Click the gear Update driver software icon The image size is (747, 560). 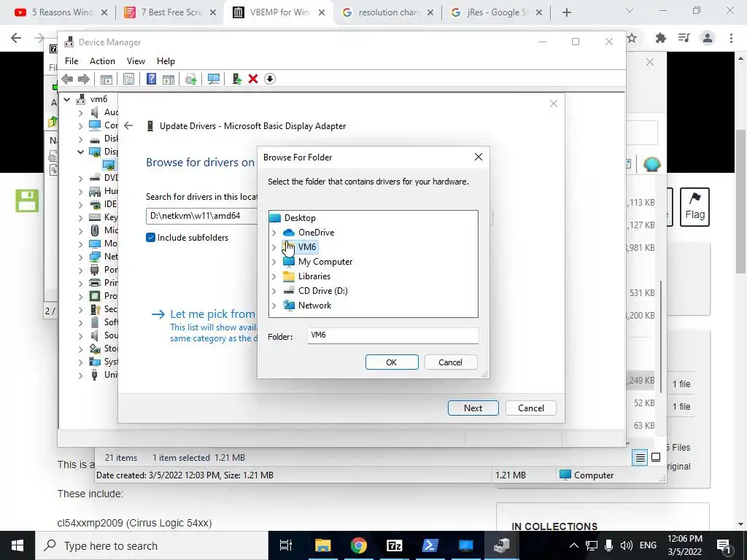point(190,79)
